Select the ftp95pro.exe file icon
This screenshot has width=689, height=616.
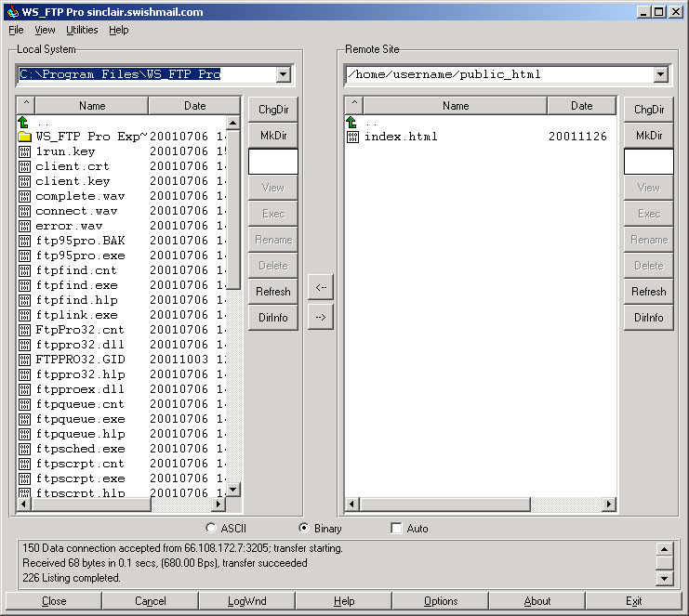tap(24, 256)
